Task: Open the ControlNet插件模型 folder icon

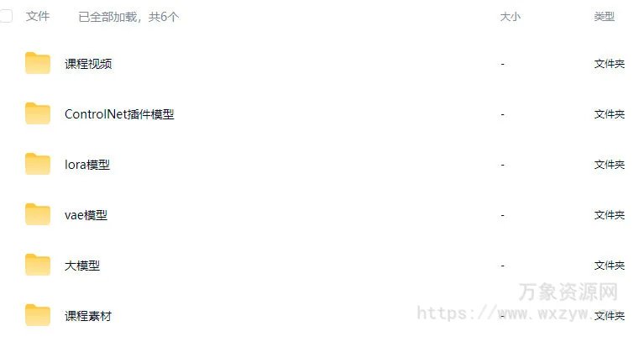Action: [38, 113]
